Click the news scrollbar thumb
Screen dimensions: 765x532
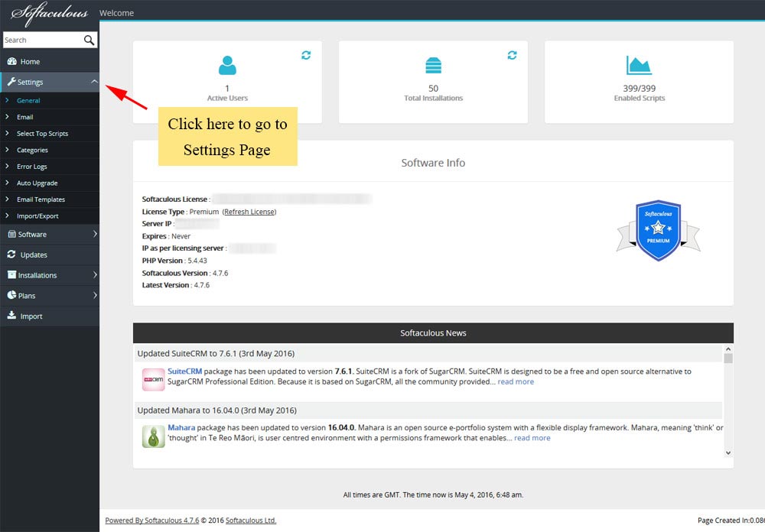(728, 358)
